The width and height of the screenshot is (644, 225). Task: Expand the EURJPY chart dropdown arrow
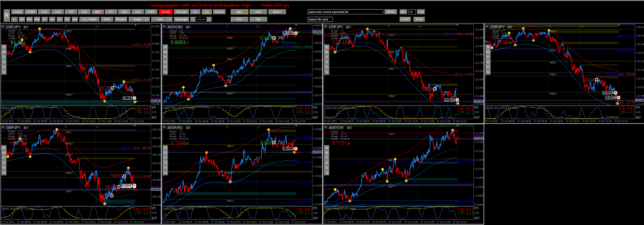[x=487, y=26]
